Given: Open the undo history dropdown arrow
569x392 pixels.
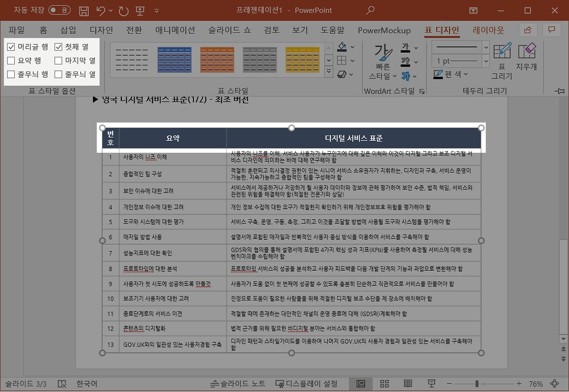Looking at the screenshot, I should [x=111, y=10].
